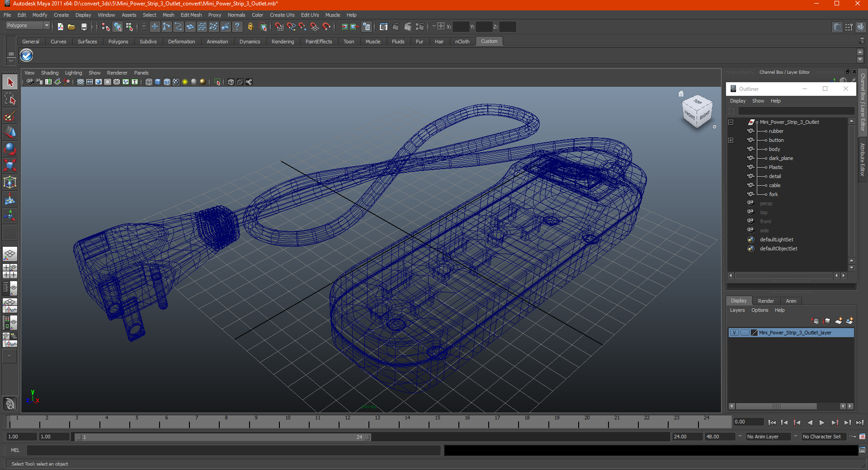Toggle smooth shade all in viewport

point(158,82)
